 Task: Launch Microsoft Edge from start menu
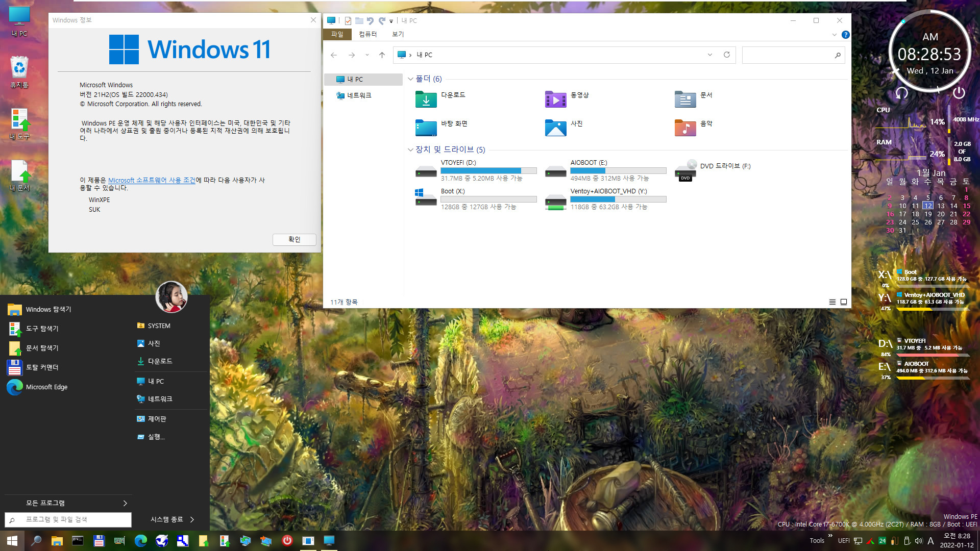tap(38, 387)
